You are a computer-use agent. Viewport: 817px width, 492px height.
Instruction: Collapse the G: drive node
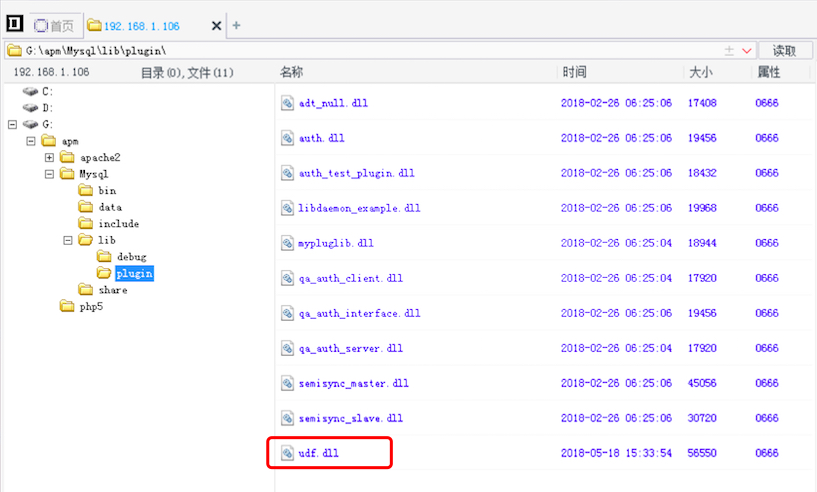pyautogui.click(x=13, y=124)
